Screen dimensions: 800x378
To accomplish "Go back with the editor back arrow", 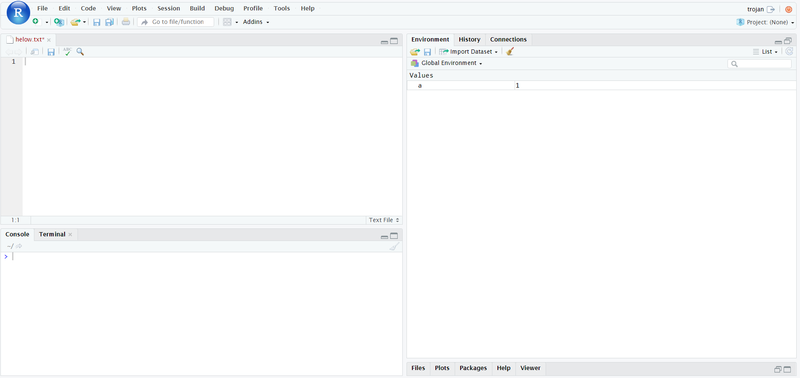I will pyautogui.click(x=9, y=52).
